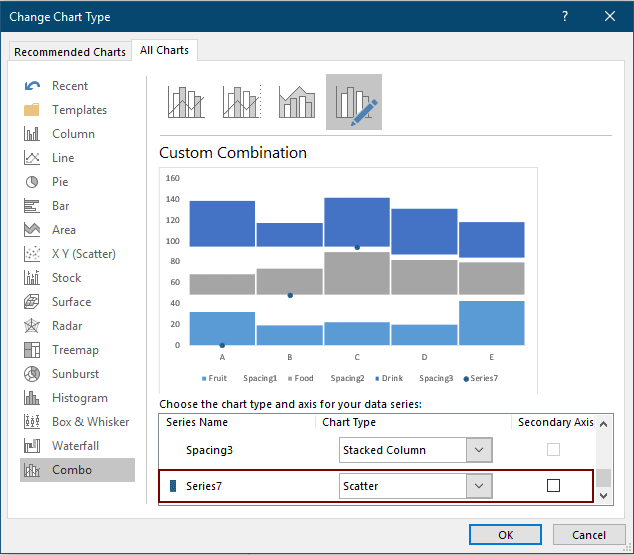Choose the Line chart icon

tap(32, 158)
